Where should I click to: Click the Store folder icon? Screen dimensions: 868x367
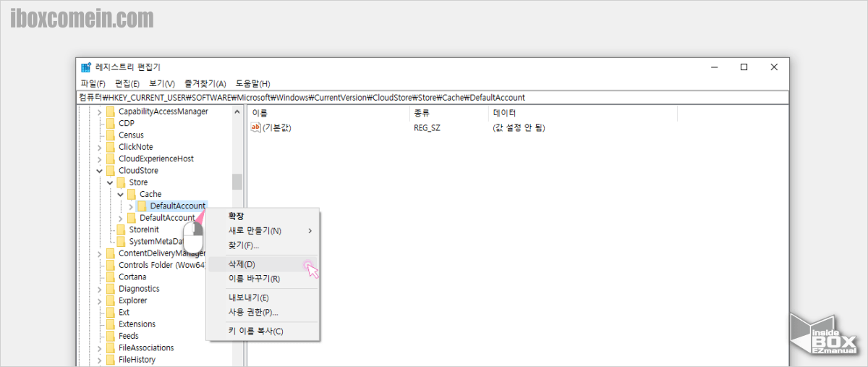tap(121, 182)
